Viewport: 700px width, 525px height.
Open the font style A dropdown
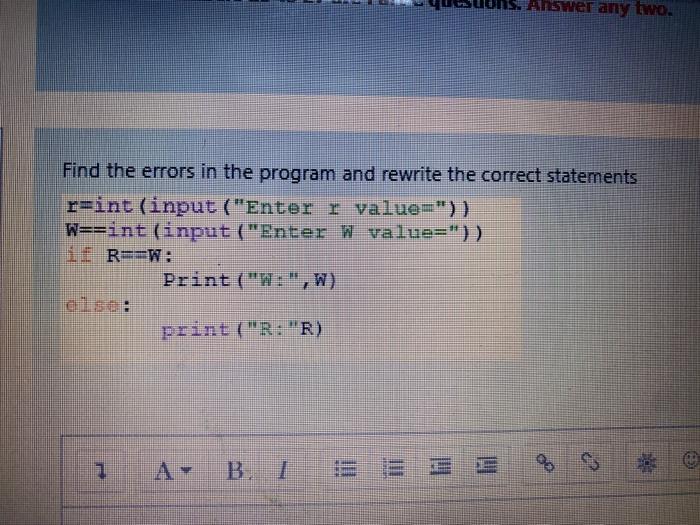[173, 471]
